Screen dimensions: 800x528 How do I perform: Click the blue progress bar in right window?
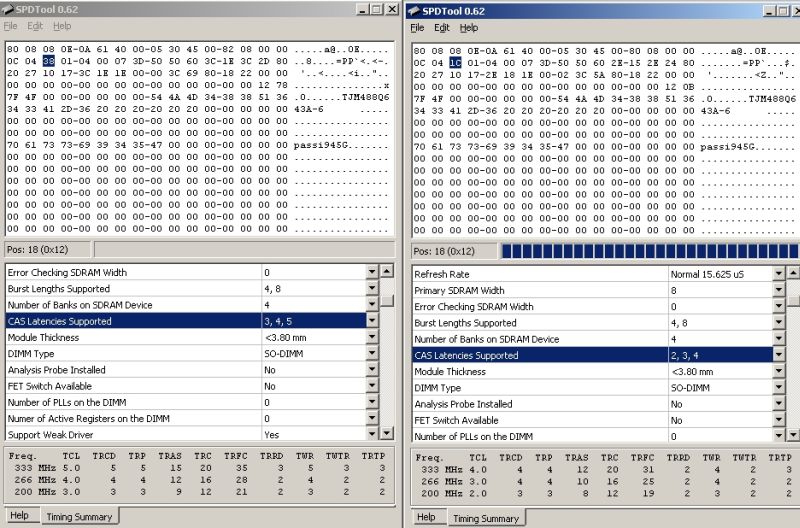(650, 251)
